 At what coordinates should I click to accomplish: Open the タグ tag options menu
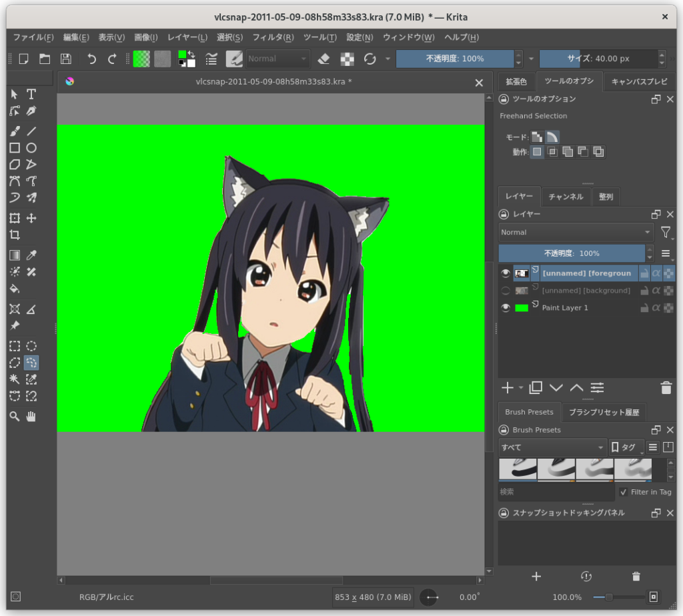(626, 447)
